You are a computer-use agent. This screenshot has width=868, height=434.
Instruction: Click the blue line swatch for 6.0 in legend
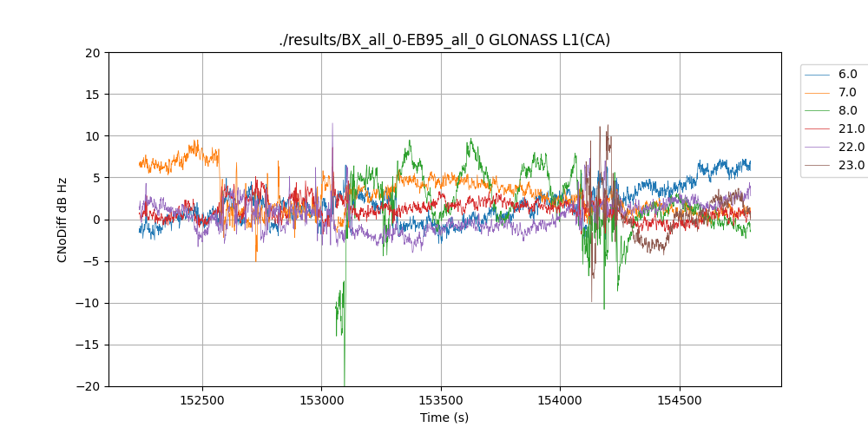(818, 75)
